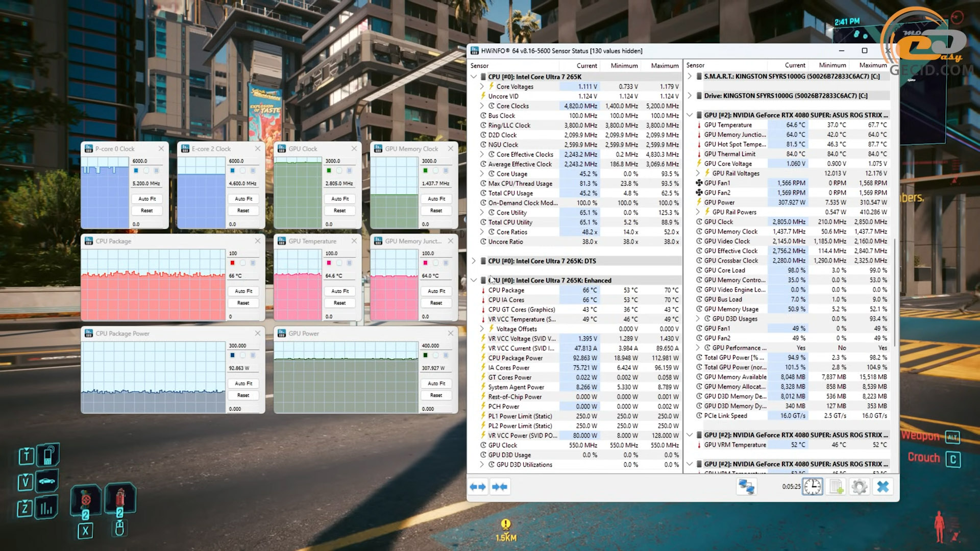Open the remote network monitoring icon
Screen dimensions: 980x551
[746, 487]
